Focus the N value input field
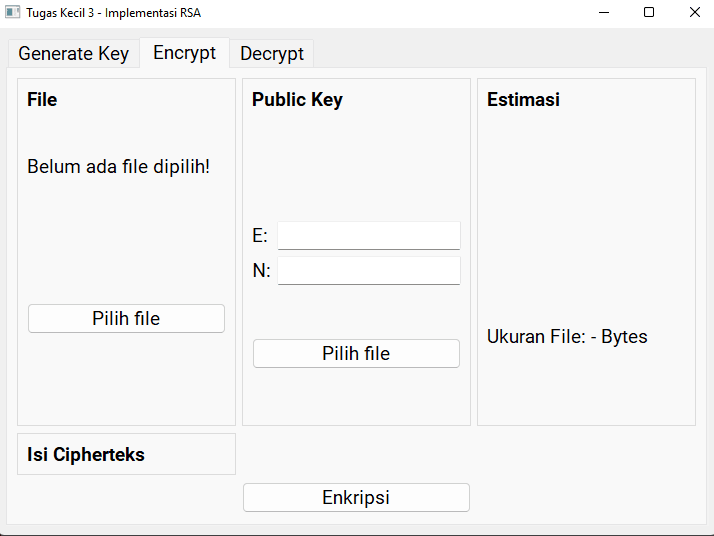The width and height of the screenshot is (714, 536). tap(368, 271)
